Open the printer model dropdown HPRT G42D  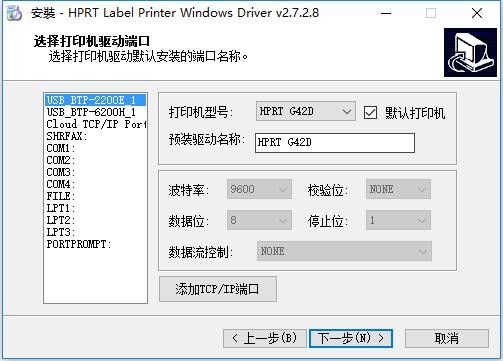(x=306, y=111)
